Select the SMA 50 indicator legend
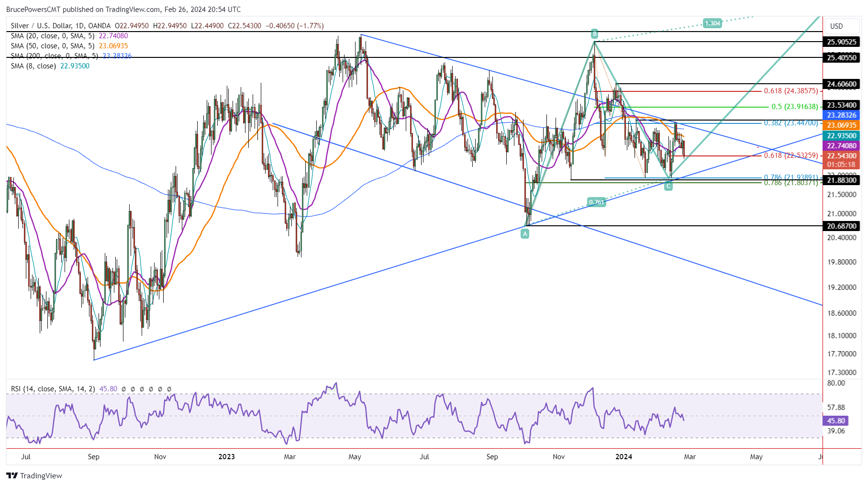Image resolution: width=868 pixels, height=486 pixels. (53, 46)
